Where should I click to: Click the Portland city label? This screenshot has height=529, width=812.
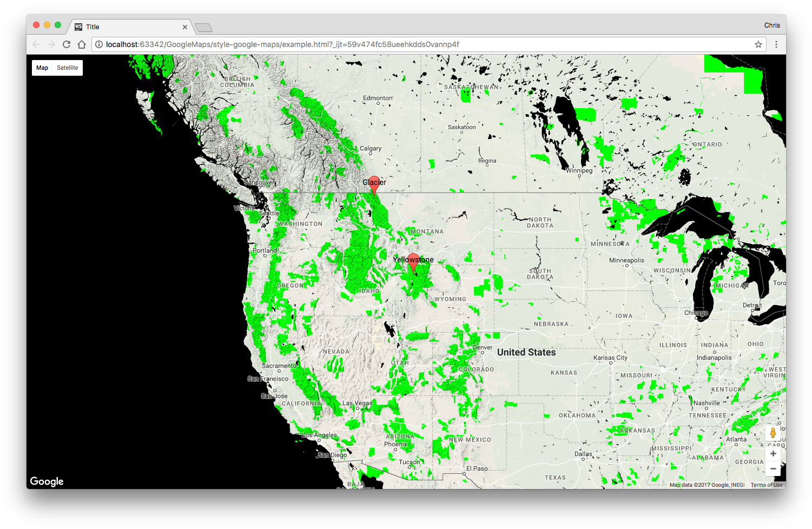265,250
